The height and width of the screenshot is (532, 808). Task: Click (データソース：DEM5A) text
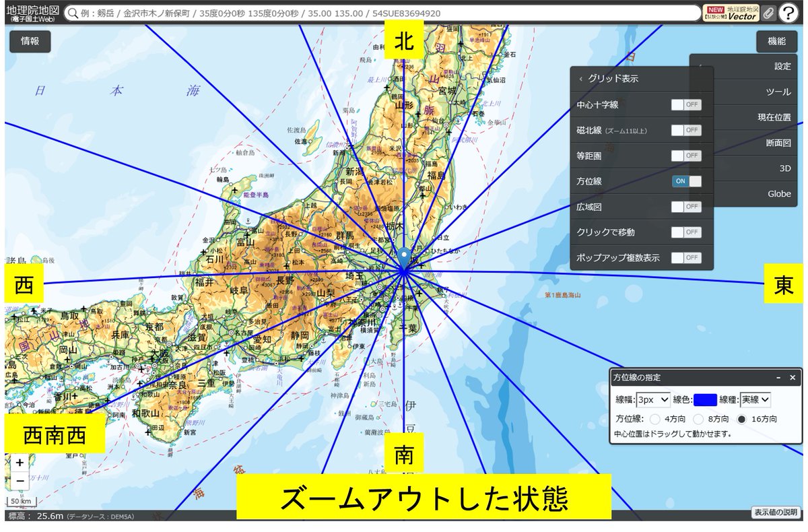click(x=100, y=517)
